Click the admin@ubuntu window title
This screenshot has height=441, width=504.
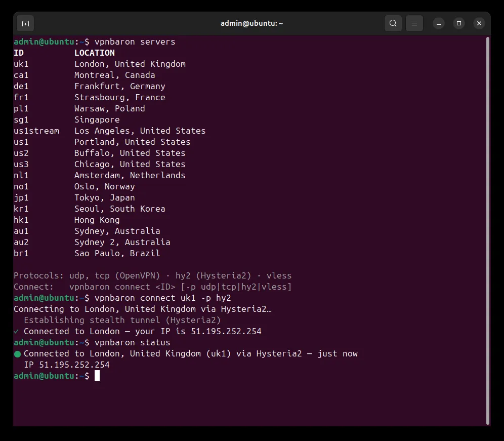251,23
